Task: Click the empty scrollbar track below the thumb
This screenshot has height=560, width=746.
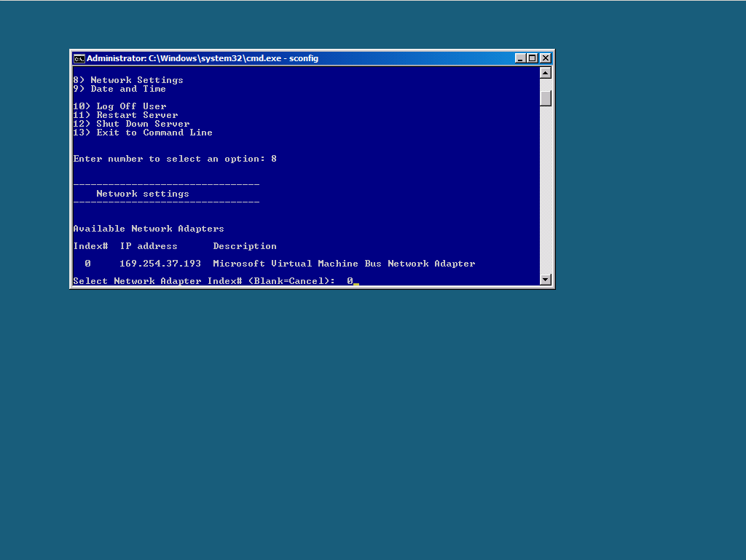Action: pyautogui.click(x=546, y=189)
